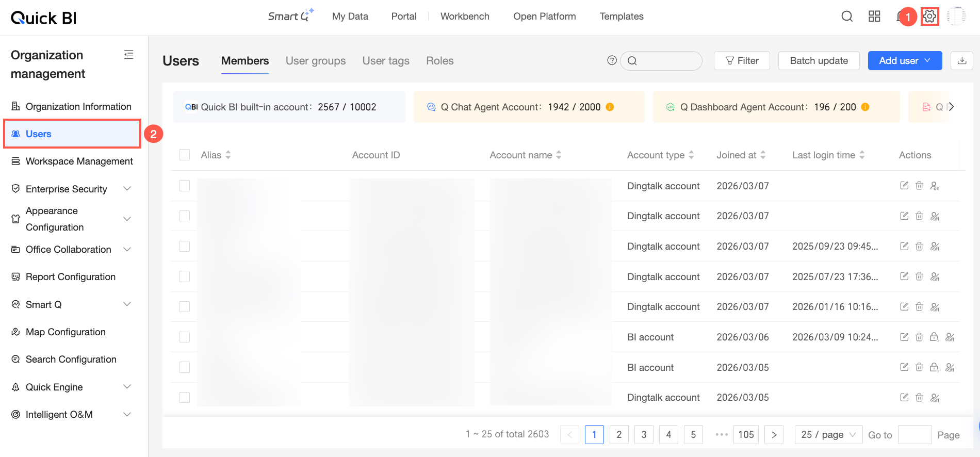Screen dimensions: 980x457
Task: Sort the table by Account type
Action: tap(691, 155)
